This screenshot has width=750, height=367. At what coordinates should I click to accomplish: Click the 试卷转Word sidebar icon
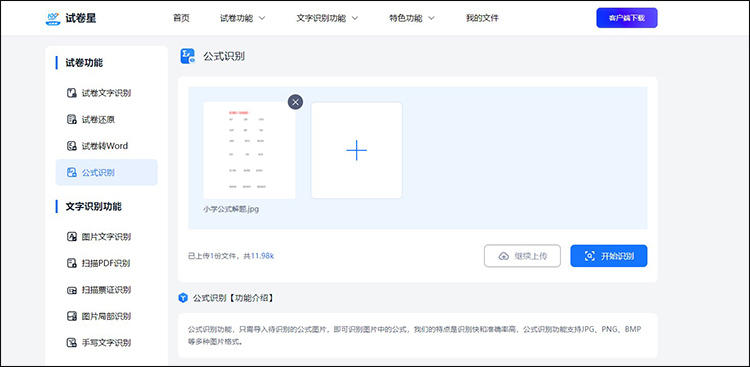(71, 145)
